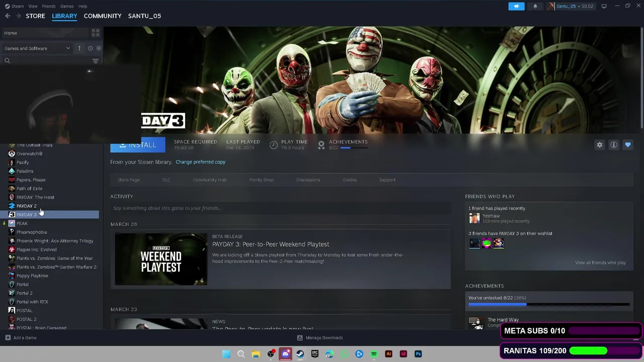Image resolution: width=644 pixels, height=362 pixels.
Task: Click the library search magnifier
Action: point(7,61)
